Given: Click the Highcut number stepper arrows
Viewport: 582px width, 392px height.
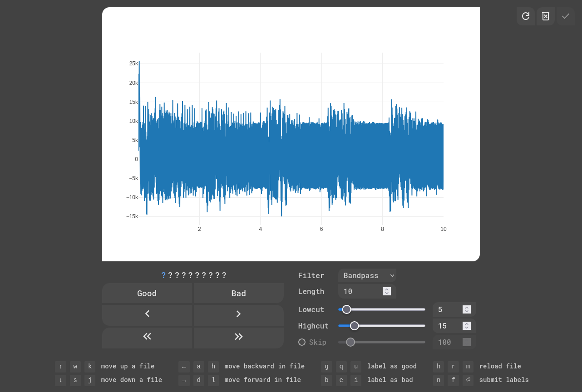Looking at the screenshot, I should click(466, 326).
